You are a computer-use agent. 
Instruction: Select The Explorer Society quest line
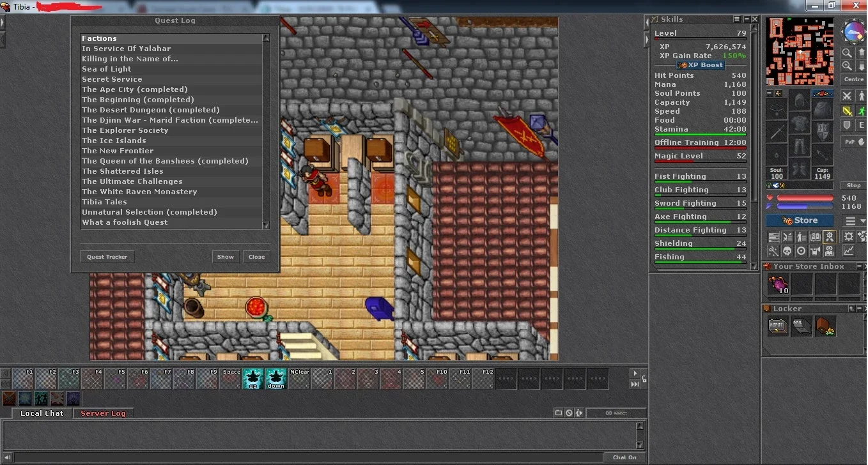point(171,130)
